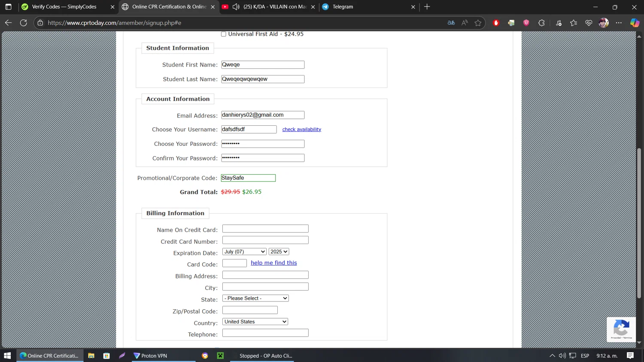Open the Country dropdown

255,322
